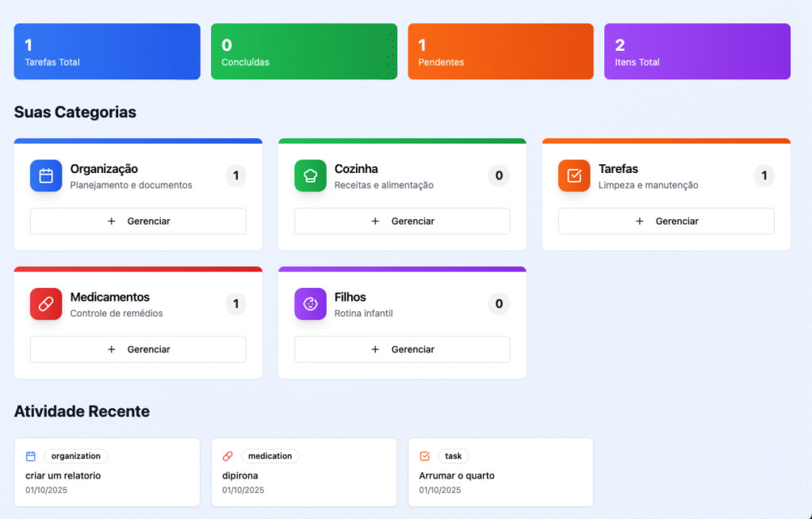Select the 'Arrumar o quarto' activity card

pos(500,476)
